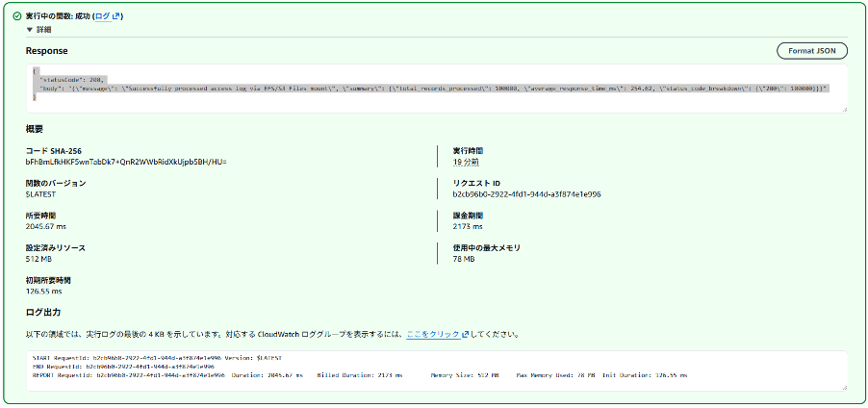Select the request ID b2cb96b0 value
This screenshot has height=408, width=868.
pos(527,194)
